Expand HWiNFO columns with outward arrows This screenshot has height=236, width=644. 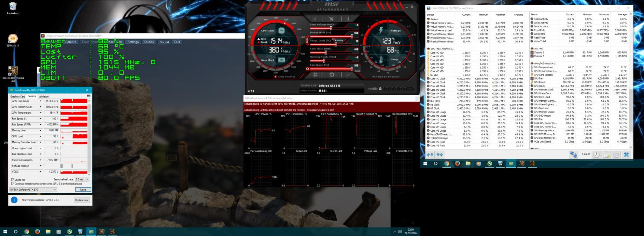click(x=430, y=154)
